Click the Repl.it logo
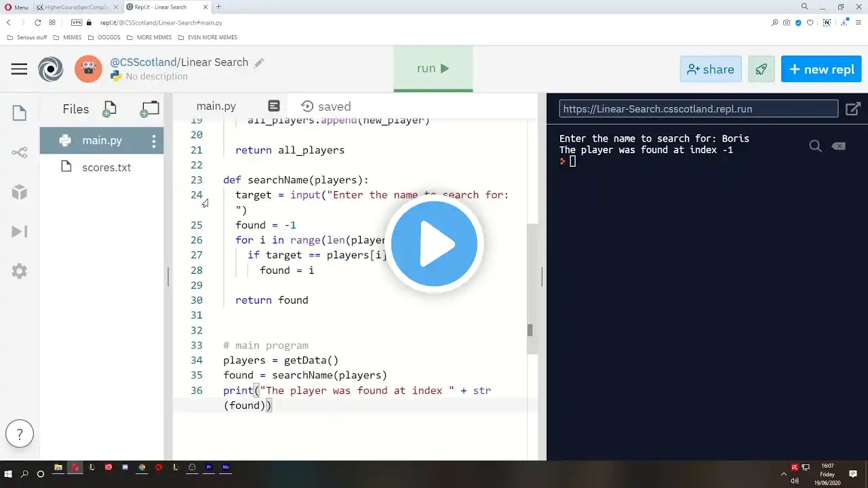 [51, 69]
